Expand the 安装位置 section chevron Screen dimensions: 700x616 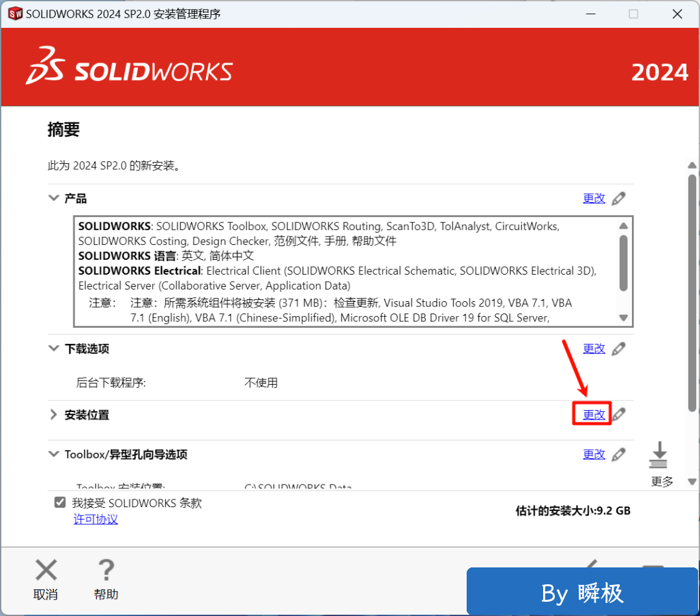(x=54, y=415)
